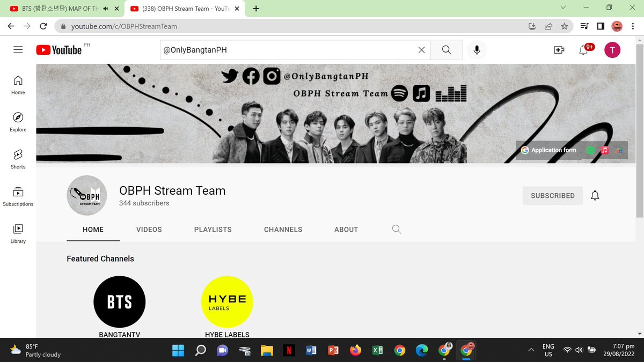This screenshot has width=644, height=362.
Task: Open Chrome media controls
Action: (x=584, y=26)
